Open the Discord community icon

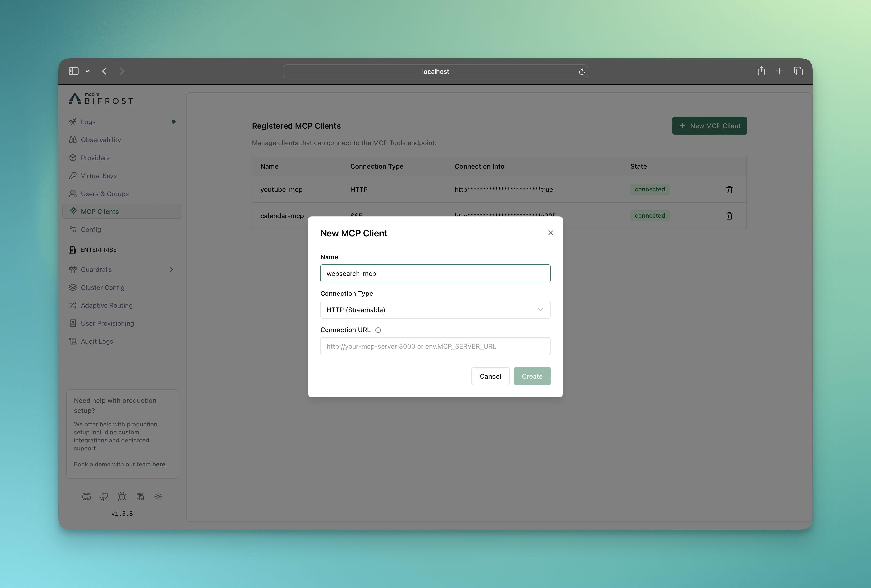(86, 496)
